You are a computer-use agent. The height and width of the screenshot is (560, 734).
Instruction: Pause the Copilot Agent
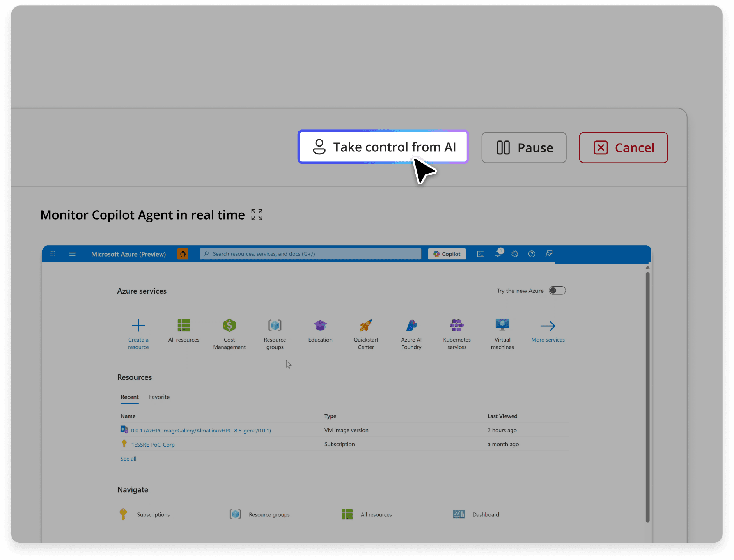point(524,147)
